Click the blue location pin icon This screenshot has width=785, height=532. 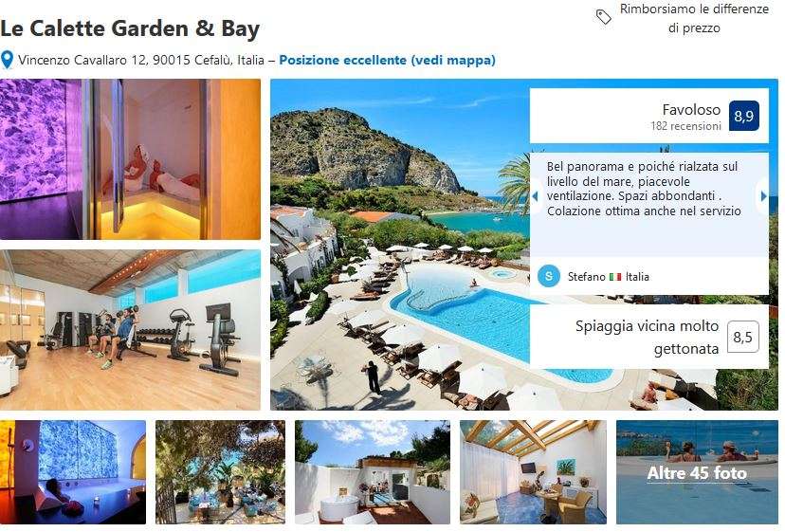coord(7,60)
